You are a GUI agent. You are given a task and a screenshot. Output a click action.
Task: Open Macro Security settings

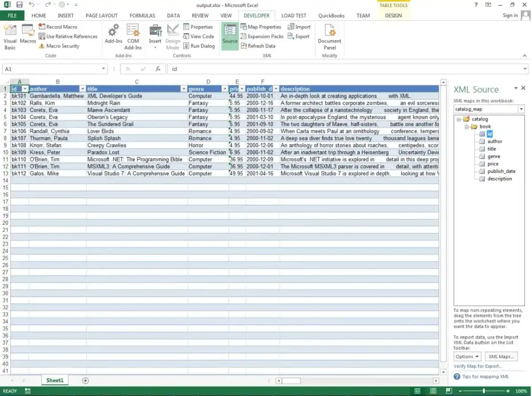[x=59, y=46]
